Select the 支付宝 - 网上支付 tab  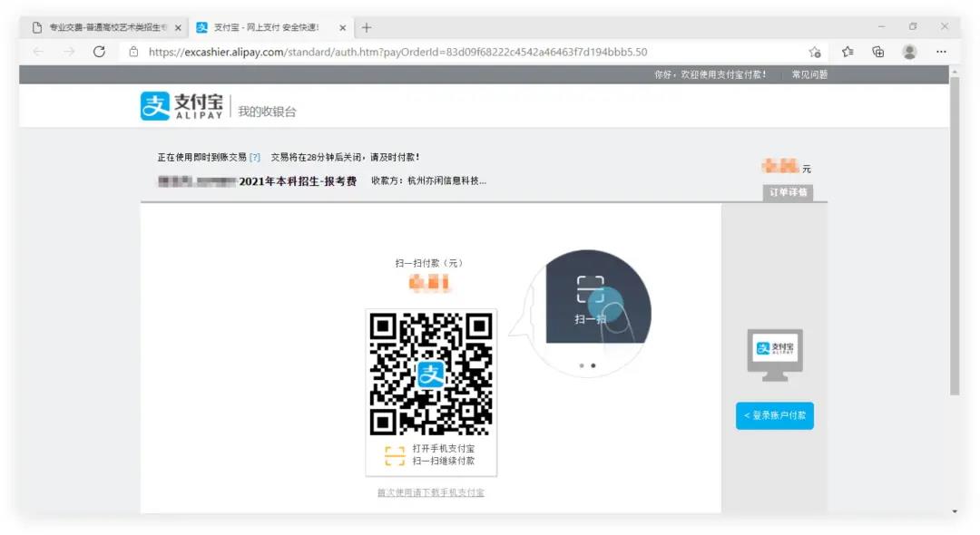coord(271,27)
